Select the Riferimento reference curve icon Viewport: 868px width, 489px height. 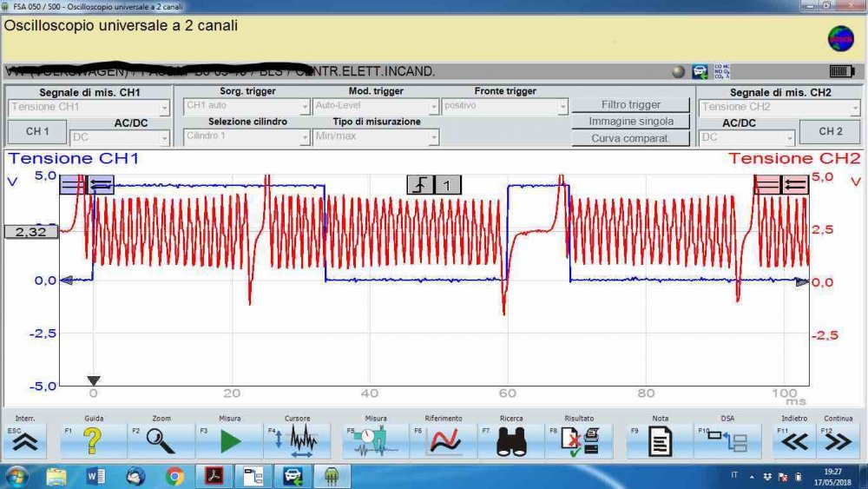click(443, 441)
